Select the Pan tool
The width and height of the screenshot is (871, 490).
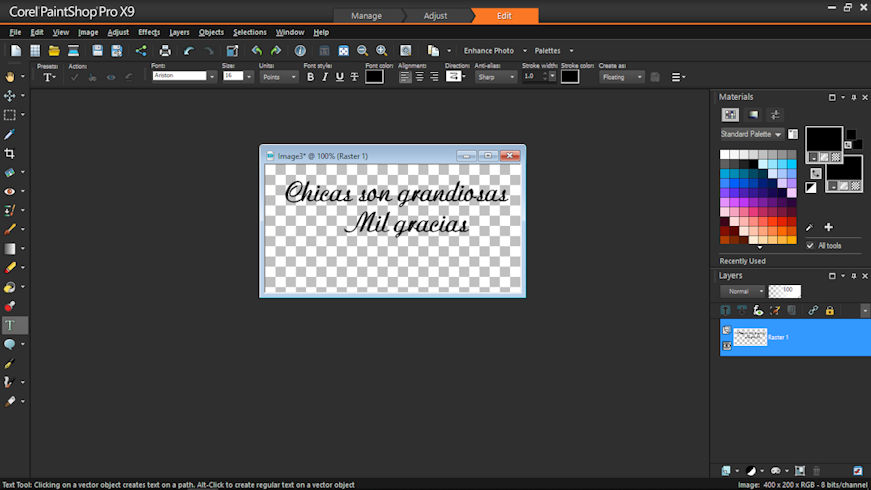[x=10, y=77]
